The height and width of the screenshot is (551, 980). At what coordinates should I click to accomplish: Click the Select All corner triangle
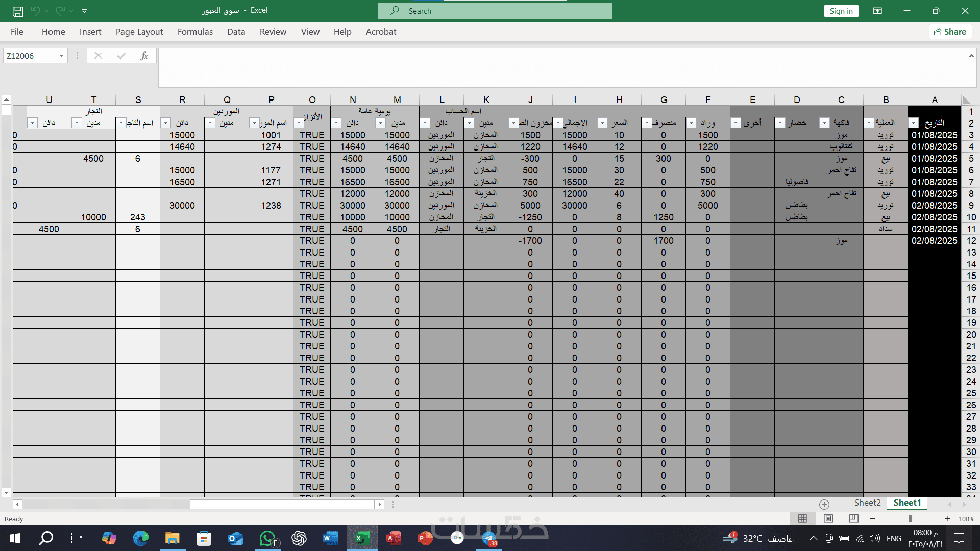966,100
